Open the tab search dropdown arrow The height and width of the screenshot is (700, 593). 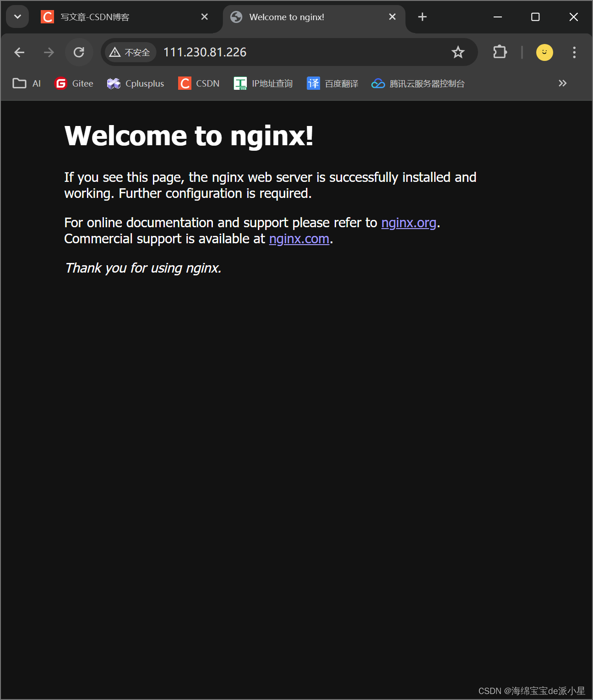click(x=17, y=17)
